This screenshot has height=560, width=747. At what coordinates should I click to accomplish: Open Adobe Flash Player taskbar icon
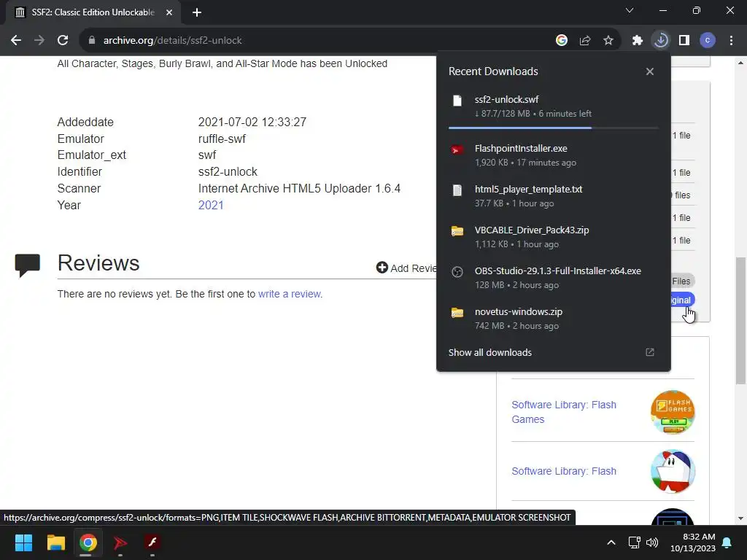click(152, 542)
